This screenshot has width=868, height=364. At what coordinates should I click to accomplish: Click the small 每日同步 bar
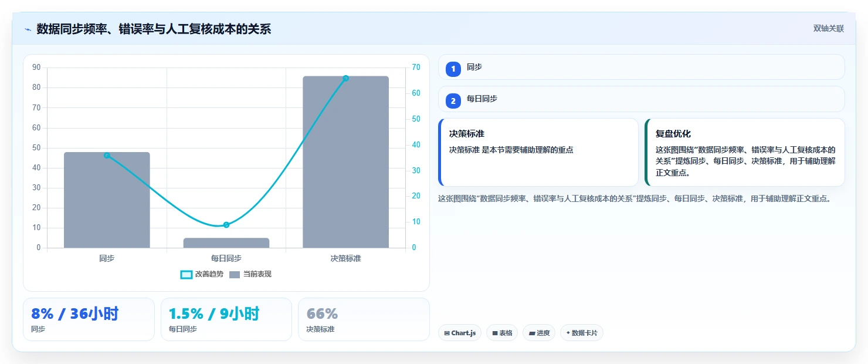coord(226,243)
